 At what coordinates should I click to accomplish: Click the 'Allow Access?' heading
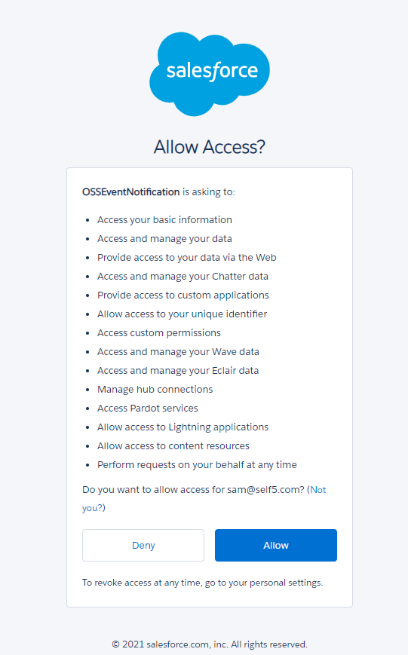(209, 147)
